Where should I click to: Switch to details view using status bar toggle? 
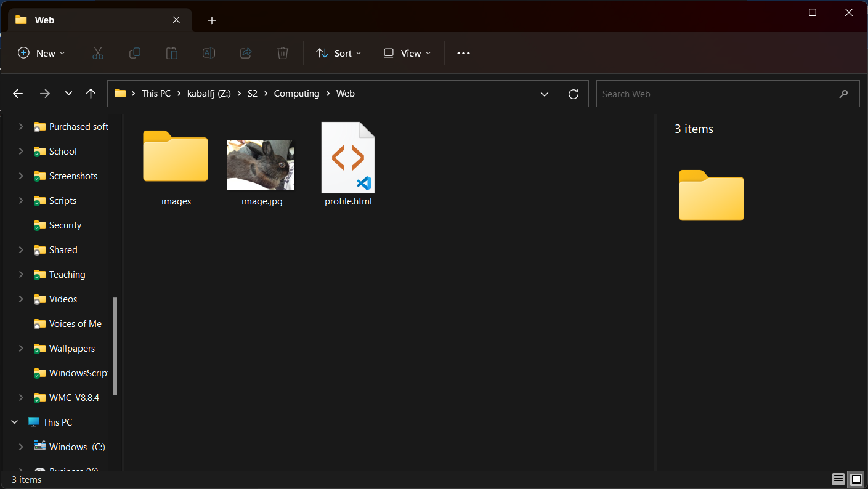pos(838,479)
